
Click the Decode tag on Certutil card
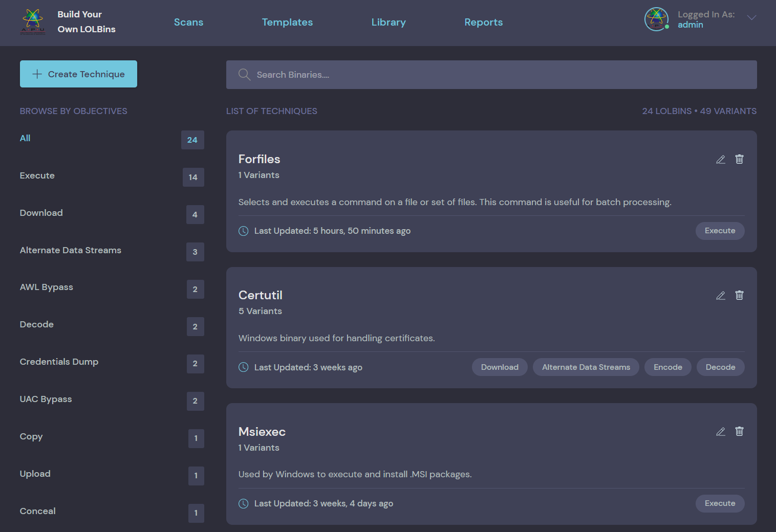tap(720, 367)
